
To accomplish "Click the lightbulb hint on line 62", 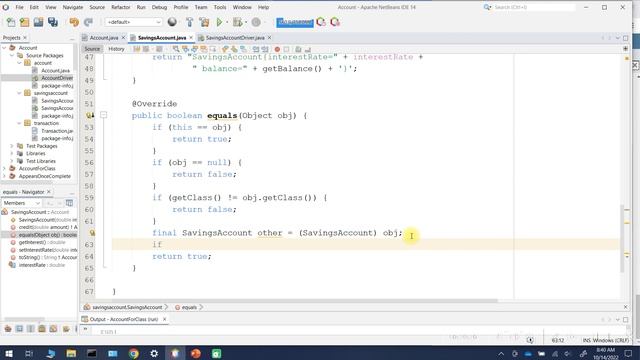I will pyautogui.click(x=92, y=233).
